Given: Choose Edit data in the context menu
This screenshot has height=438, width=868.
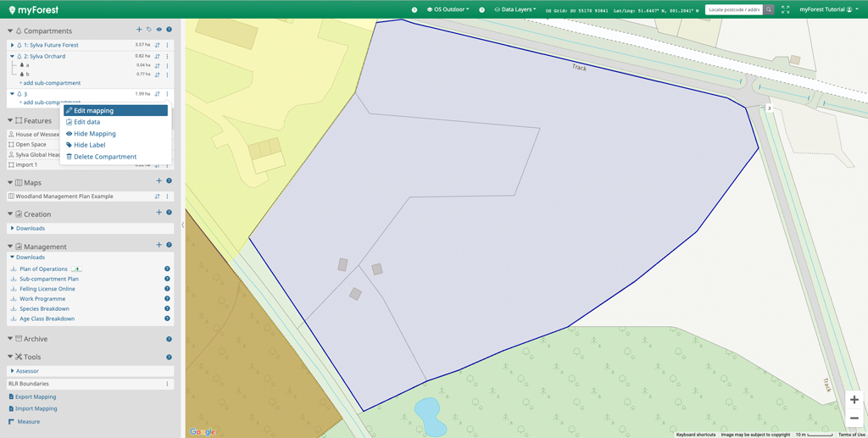Looking at the screenshot, I should coord(86,122).
